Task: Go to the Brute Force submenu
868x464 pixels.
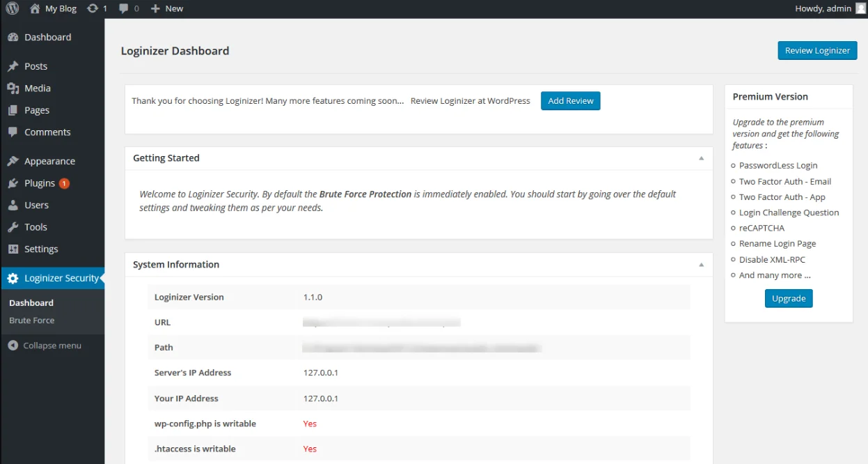Action: pyautogui.click(x=32, y=320)
